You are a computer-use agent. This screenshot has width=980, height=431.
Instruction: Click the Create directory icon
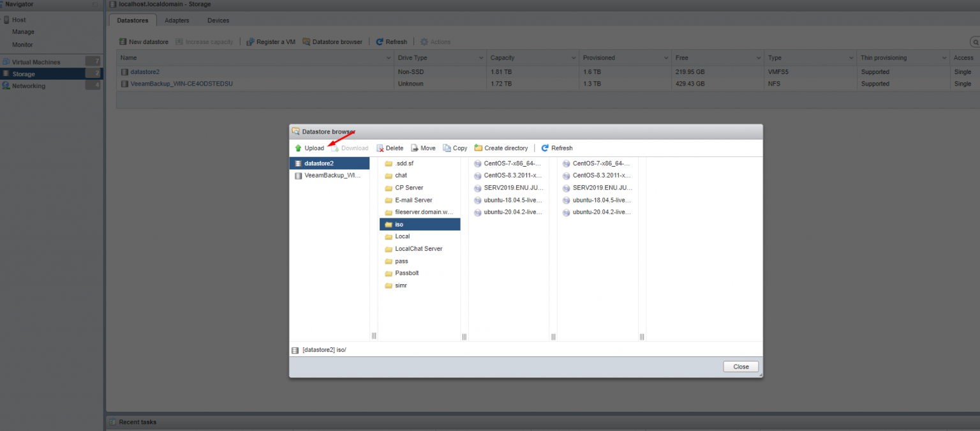(479, 147)
